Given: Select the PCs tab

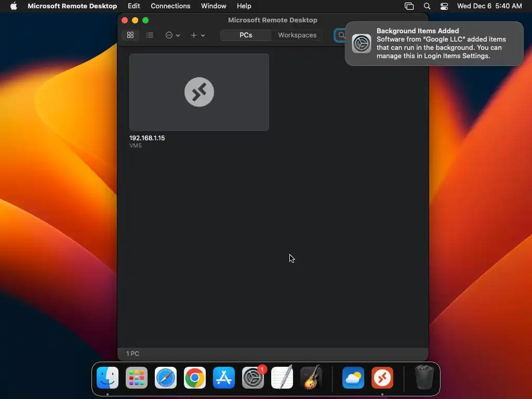Looking at the screenshot, I should pos(246,35).
